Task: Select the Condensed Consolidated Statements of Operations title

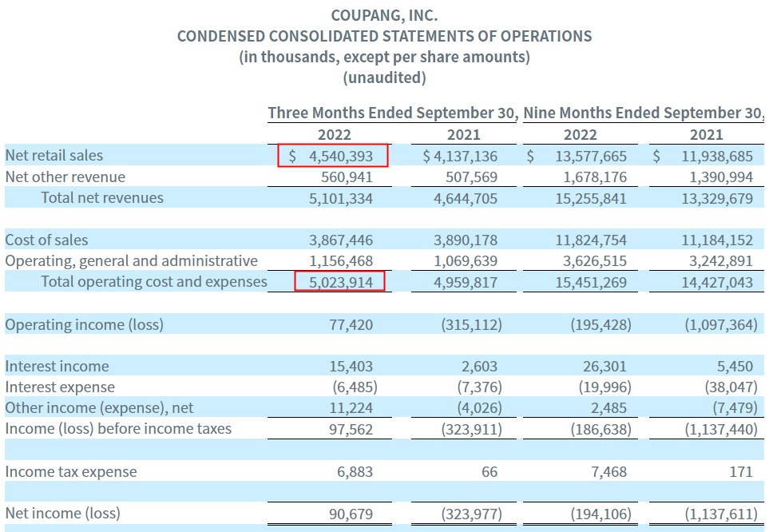Action: [384, 36]
